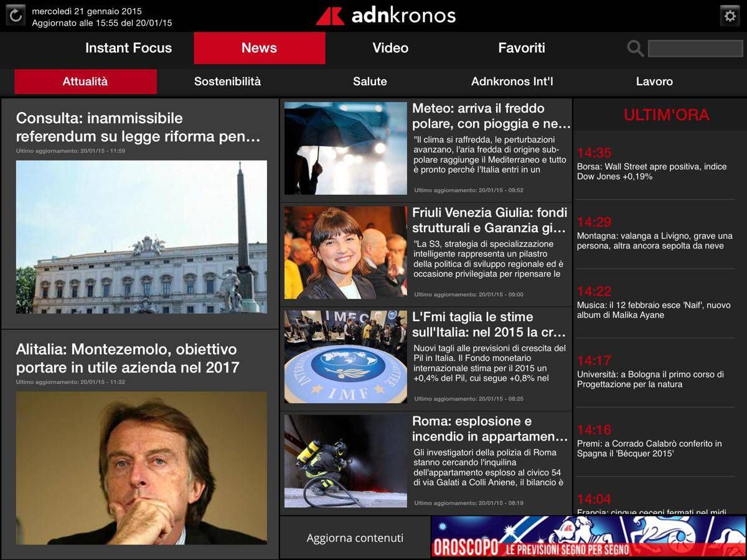Click timestamp '20/01/15 - 09:52'

[x=501, y=190]
